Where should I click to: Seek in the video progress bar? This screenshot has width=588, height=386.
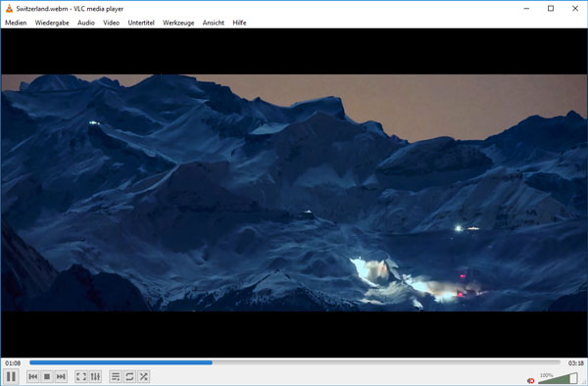coord(295,362)
